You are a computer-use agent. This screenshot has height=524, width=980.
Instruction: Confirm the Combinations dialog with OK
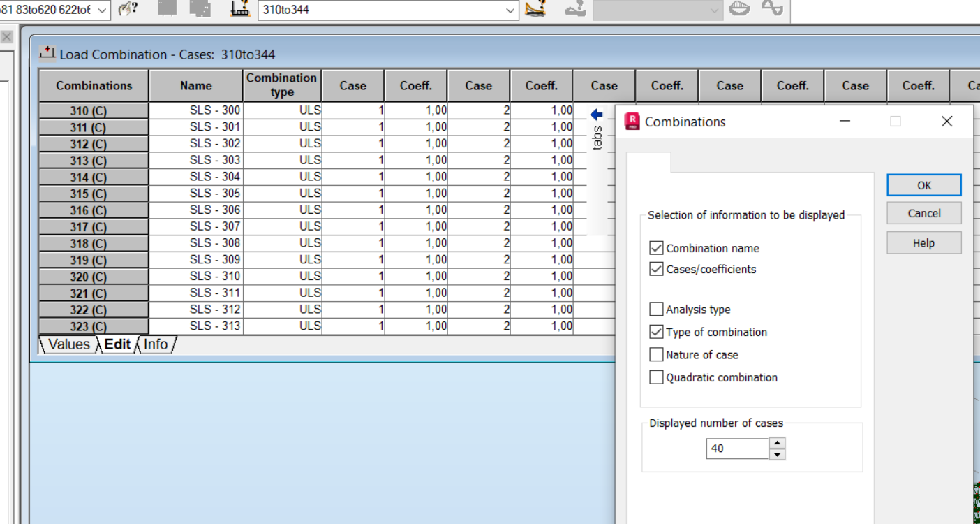click(x=923, y=185)
